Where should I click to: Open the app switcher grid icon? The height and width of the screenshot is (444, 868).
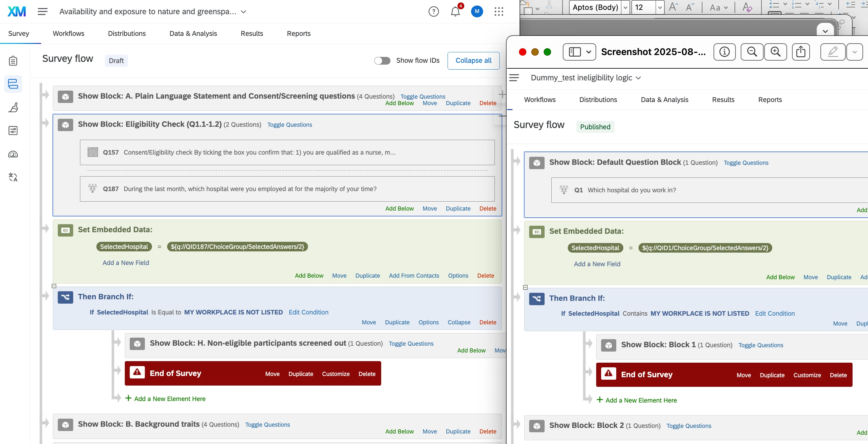[499, 12]
